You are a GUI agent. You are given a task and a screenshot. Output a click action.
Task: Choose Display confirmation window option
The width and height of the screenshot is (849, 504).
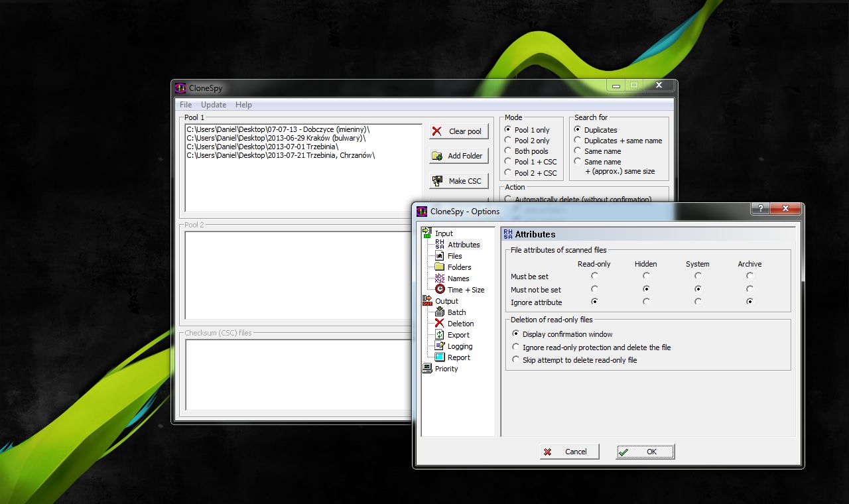(x=562, y=334)
